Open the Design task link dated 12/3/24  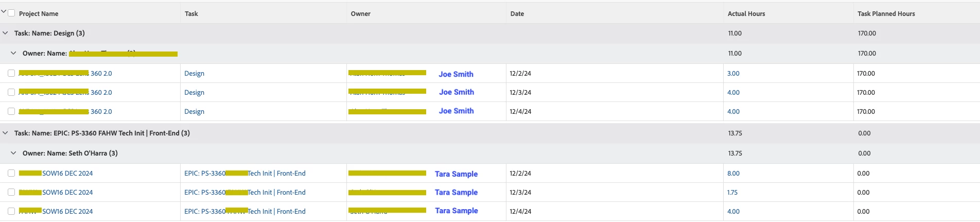pos(194,93)
